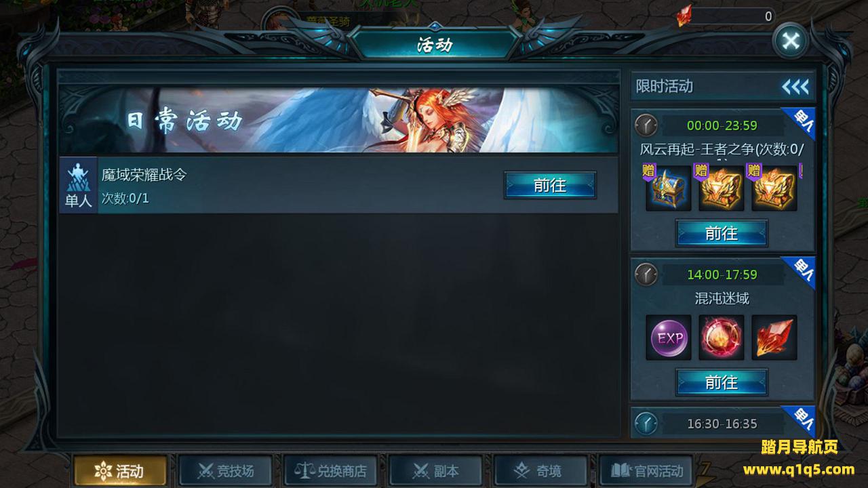
Task: Click the red gem currency icon
Action: pyautogui.click(x=684, y=16)
